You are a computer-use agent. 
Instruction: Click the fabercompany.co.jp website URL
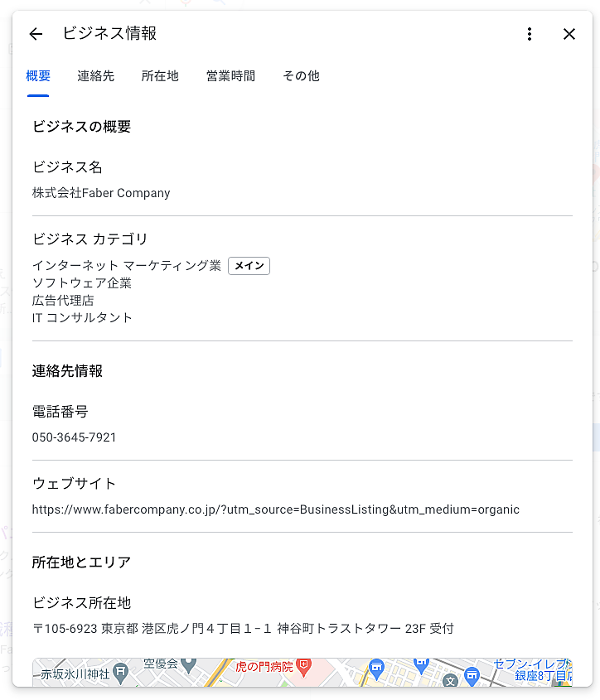pyautogui.click(x=276, y=509)
